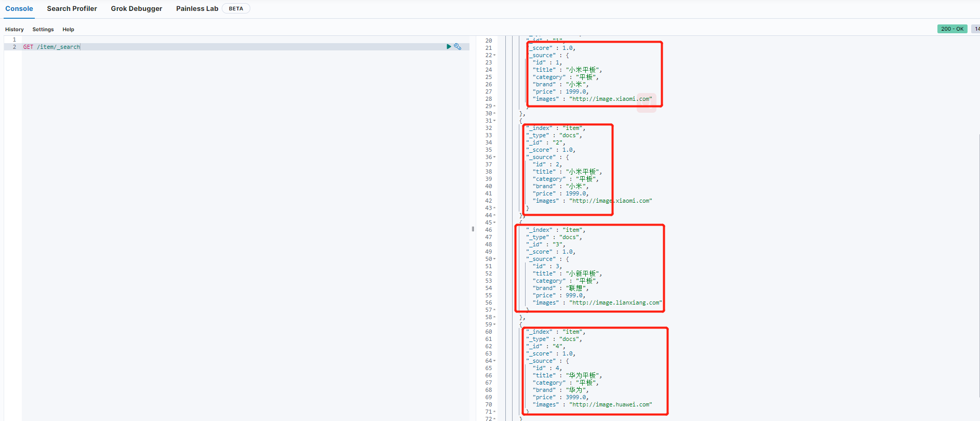Open the Grok Debugger tab
The width and height of the screenshot is (980, 421).
point(137,9)
